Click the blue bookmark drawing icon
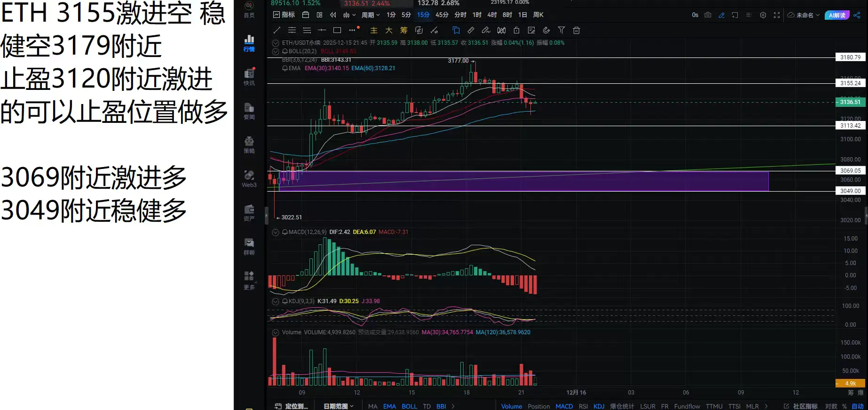The image size is (868, 410). 456,30
